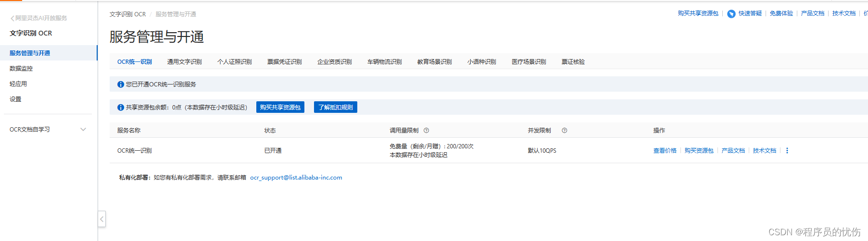
Task: Click 快速答疑 in the top bar
Action: (750, 13)
